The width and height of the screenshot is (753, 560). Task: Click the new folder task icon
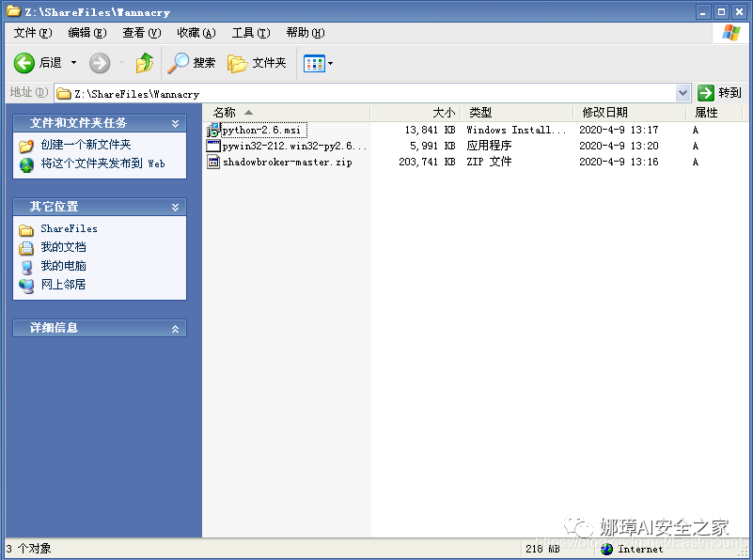(26, 146)
